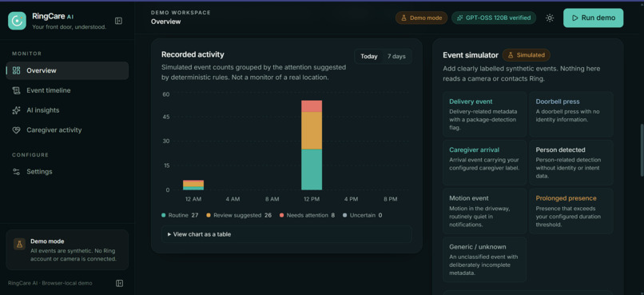Click the MONITOR section label
This screenshot has height=295, width=644.
(26, 54)
